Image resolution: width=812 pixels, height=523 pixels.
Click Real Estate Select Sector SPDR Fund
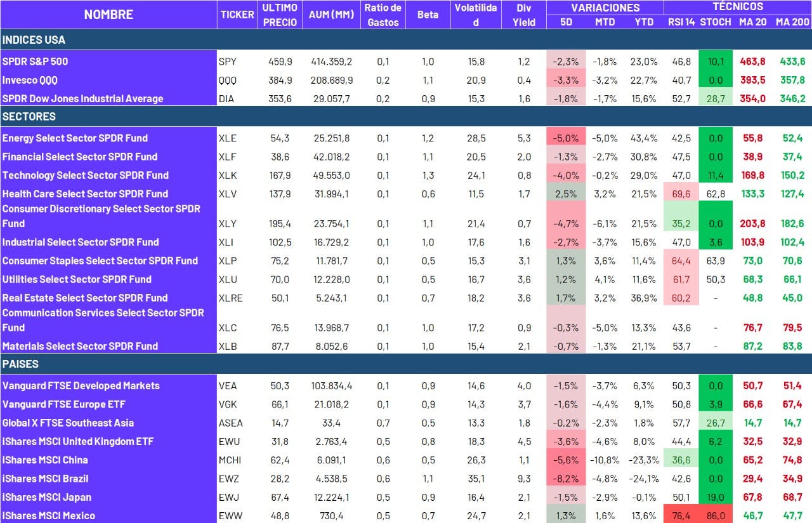tap(85, 298)
